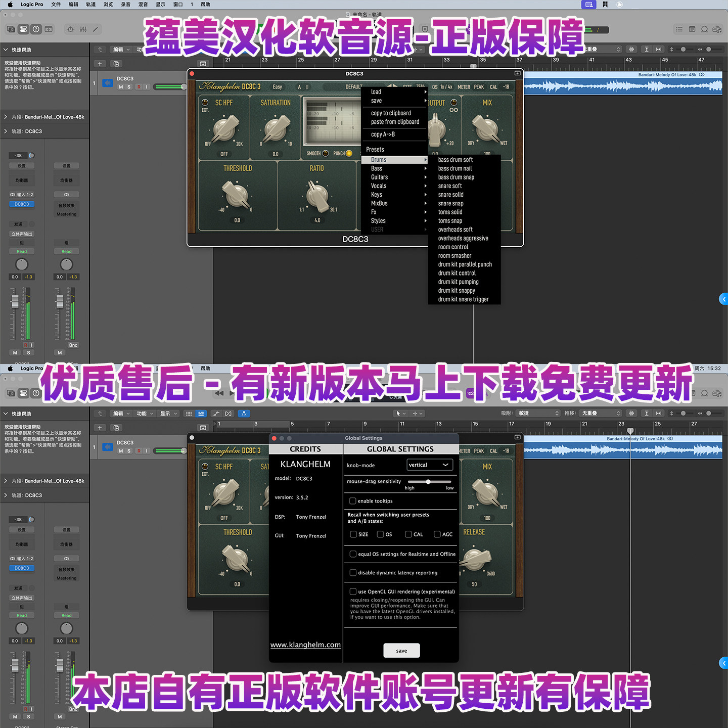Image resolution: width=728 pixels, height=728 pixels.
Task: Show automation in the lower tracks toolbar
Action: [216, 414]
